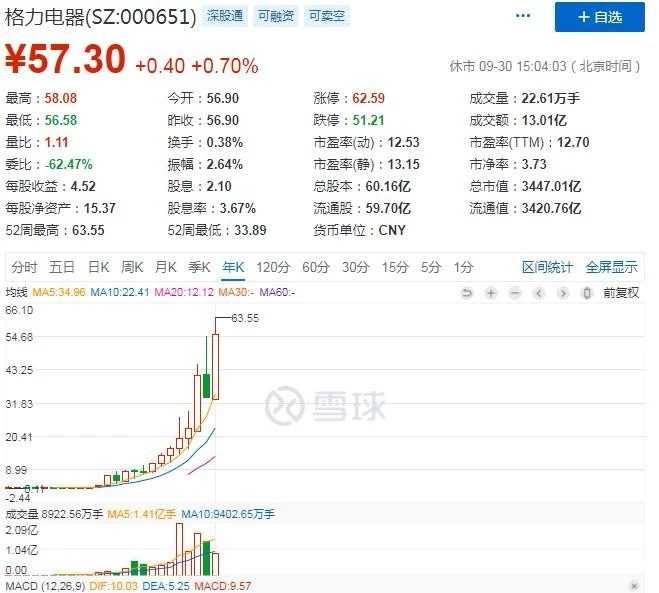Switch to the 分时 chart tab
The height and width of the screenshot is (593, 659).
click(24, 267)
